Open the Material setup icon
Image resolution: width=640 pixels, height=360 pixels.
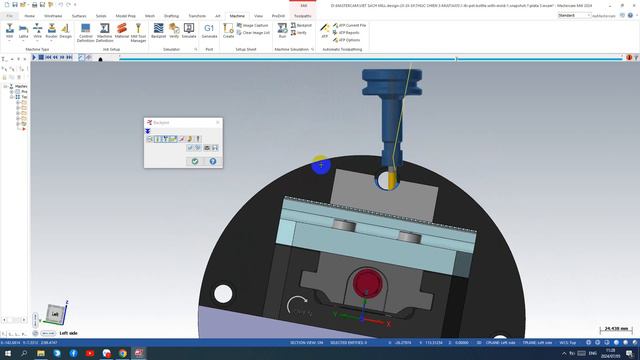(122, 31)
